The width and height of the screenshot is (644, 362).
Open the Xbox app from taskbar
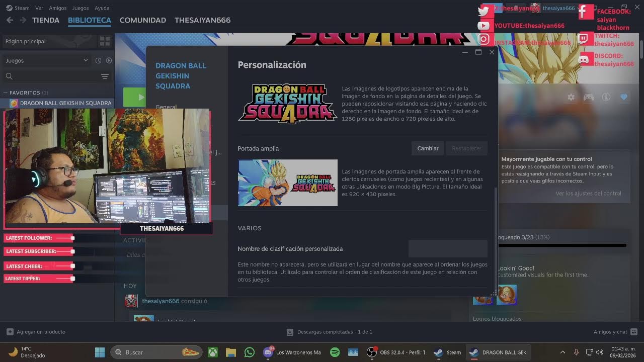pos(213,352)
